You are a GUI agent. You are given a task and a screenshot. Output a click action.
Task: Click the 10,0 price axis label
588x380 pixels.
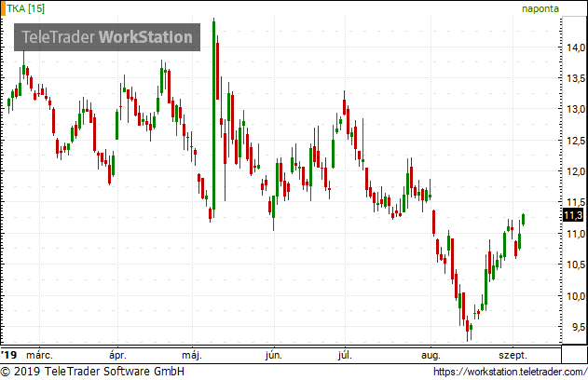pos(576,295)
